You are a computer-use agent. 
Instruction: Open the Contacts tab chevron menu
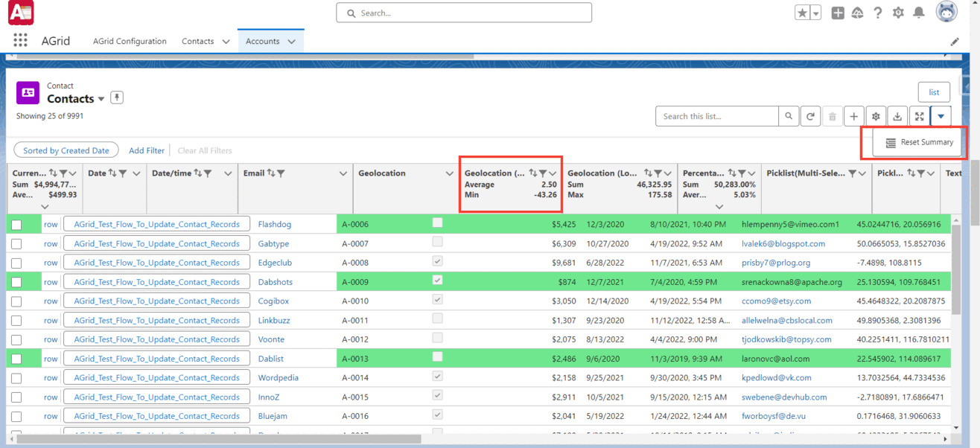point(226,42)
